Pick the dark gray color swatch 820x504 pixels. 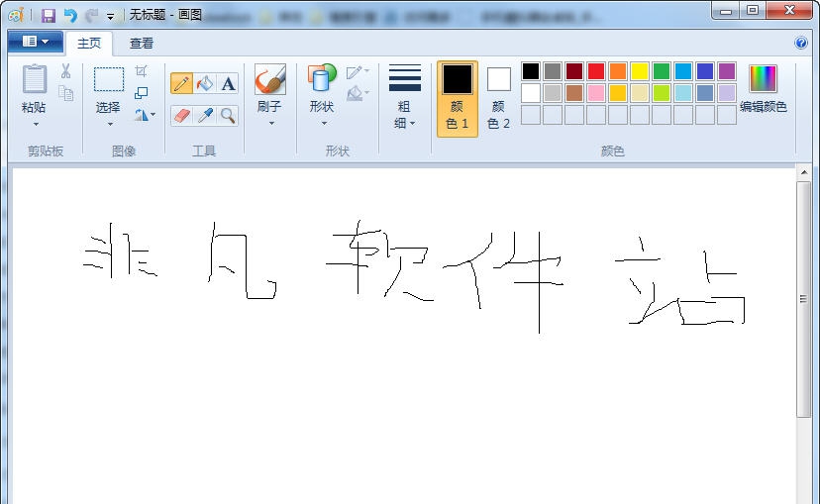tap(553, 71)
